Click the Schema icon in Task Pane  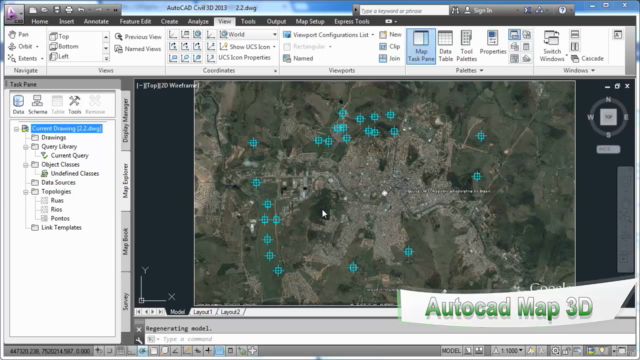(x=38, y=104)
